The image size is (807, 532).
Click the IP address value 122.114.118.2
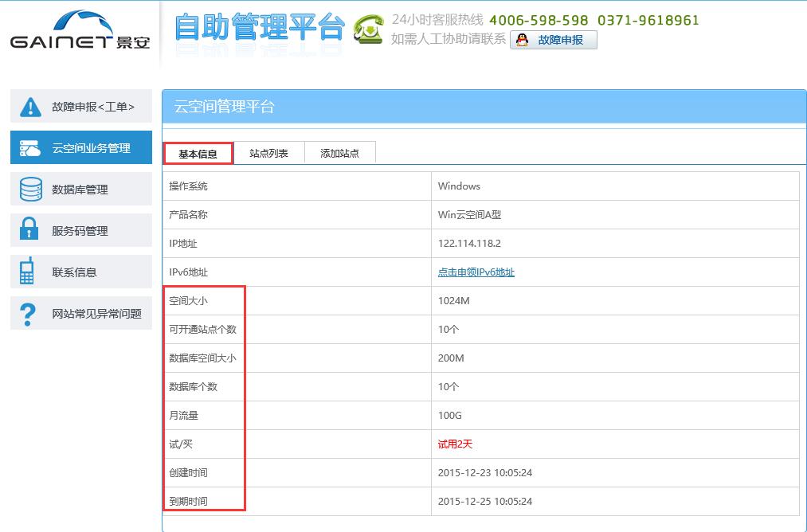(x=469, y=244)
